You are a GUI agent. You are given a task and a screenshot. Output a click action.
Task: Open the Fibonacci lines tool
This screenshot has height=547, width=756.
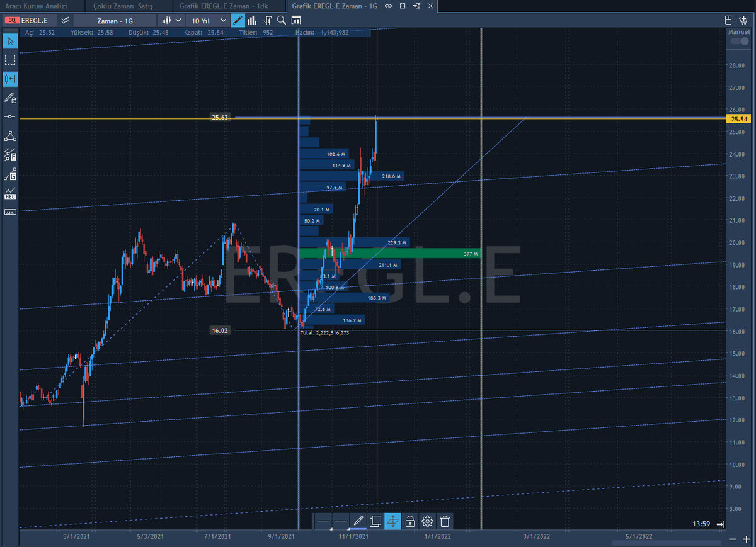10,155
